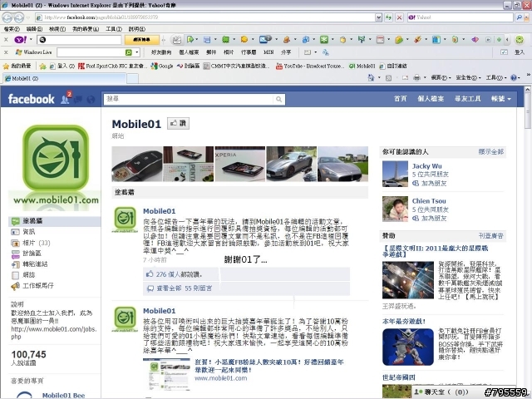Open Facebook friend requests icon with badge 2
The height and width of the screenshot is (399, 532).
point(65,99)
